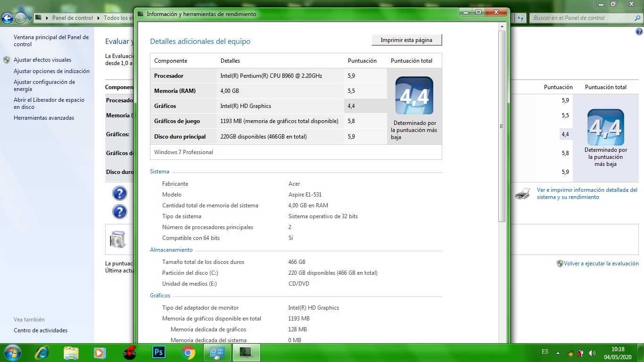Open Ajustar opciones de indización

(x=51, y=71)
